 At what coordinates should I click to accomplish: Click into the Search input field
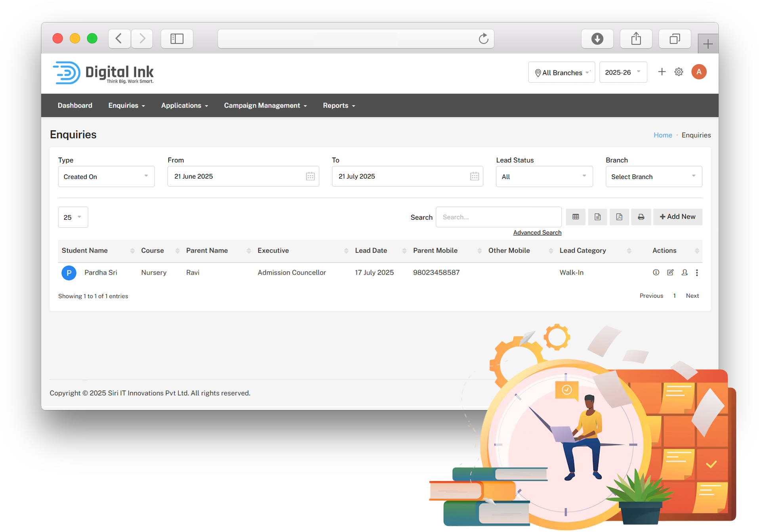click(498, 217)
